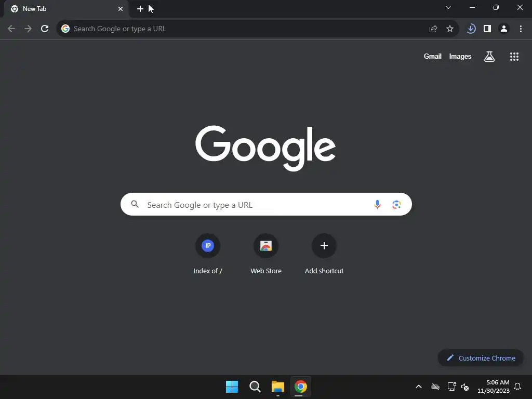Open Search Labs flask icon
Image resolution: width=532 pixels, height=399 pixels.
489,57
